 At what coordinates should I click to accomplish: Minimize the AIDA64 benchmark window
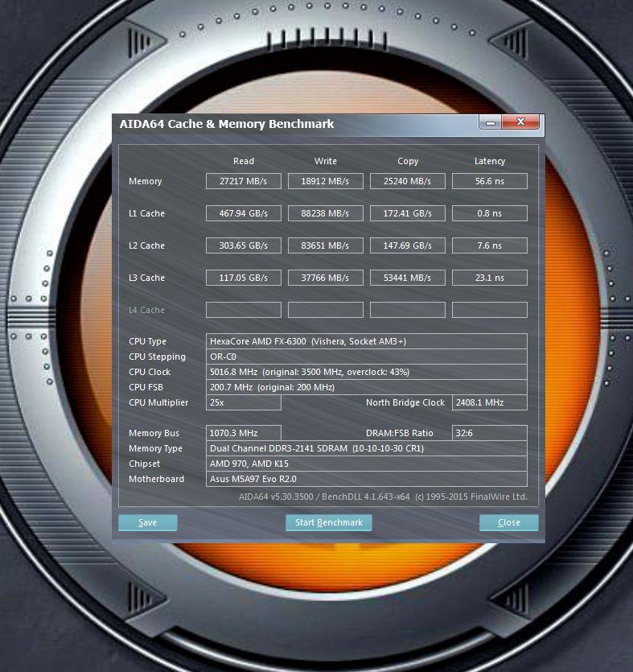(x=491, y=122)
